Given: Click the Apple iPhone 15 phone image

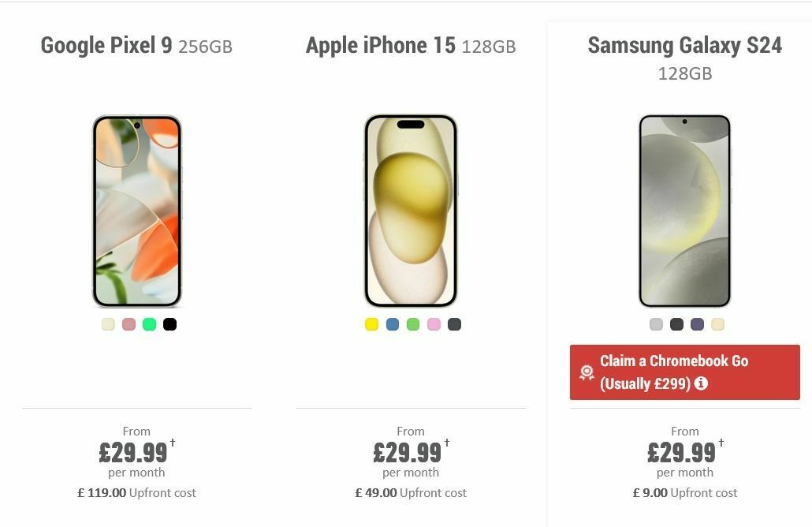Looking at the screenshot, I should coord(411,211).
